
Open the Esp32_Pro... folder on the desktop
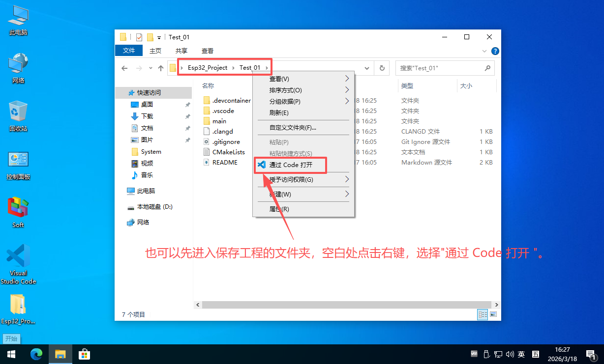point(18,309)
